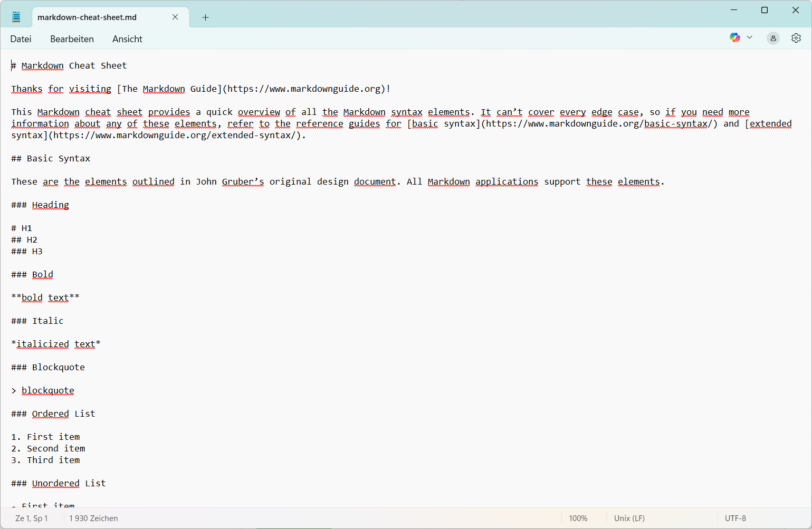Click the 1 930 Zeichen character count
Image resolution: width=812 pixels, height=529 pixels.
93,518
